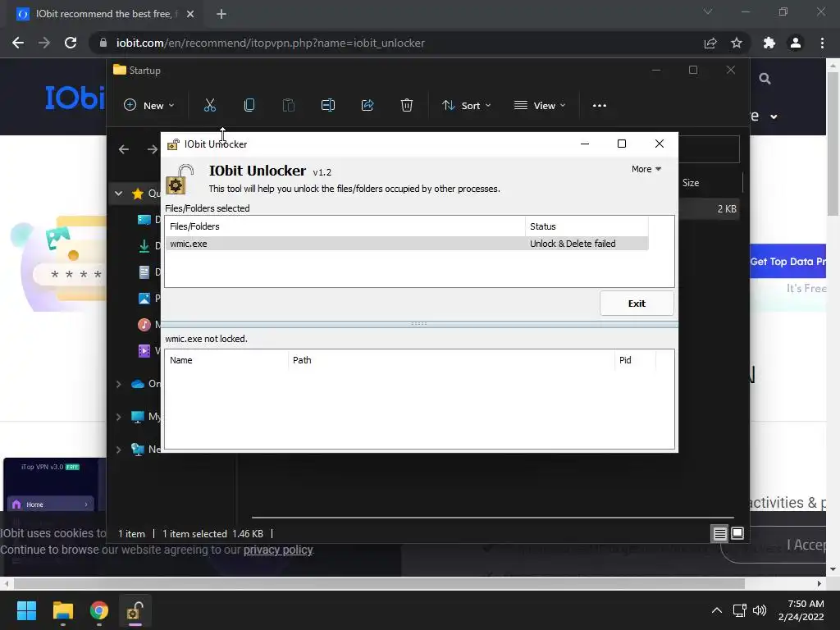Open Chrome Extensions puzzle icon

(769, 43)
